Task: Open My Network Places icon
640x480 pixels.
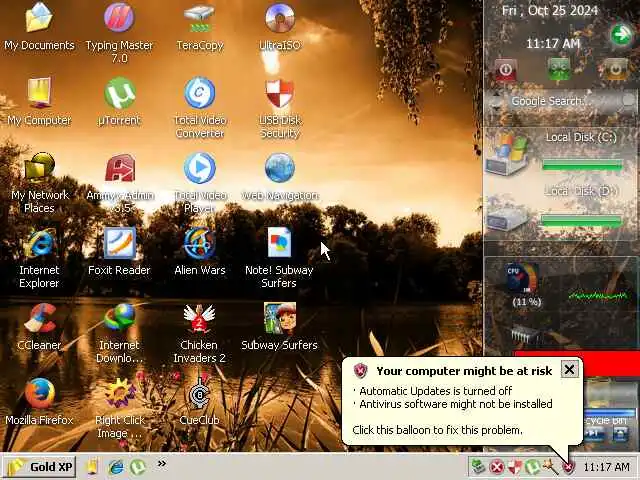Action: [x=39, y=167]
